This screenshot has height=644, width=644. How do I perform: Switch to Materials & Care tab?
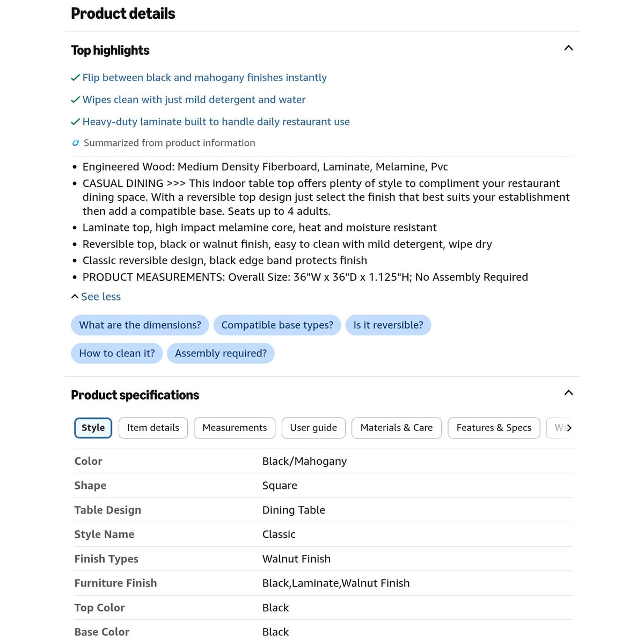[x=397, y=428]
